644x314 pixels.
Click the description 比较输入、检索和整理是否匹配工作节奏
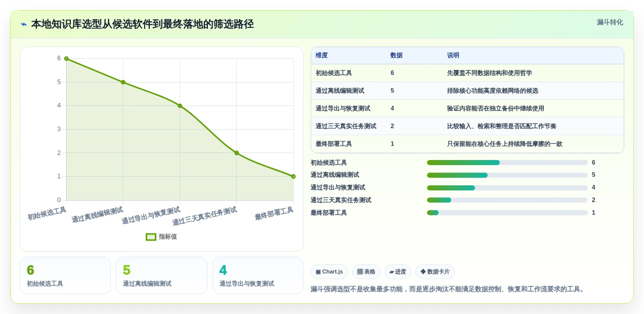tap(502, 126)
